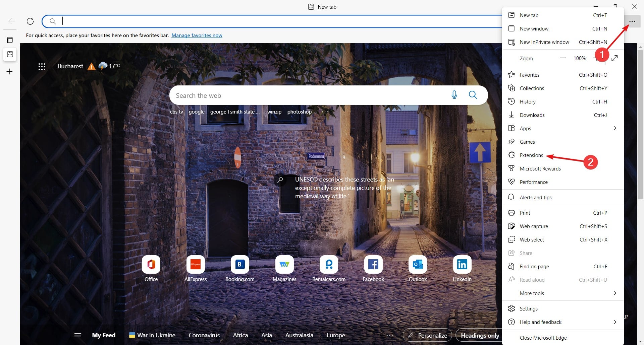Open the Settings and more ellipsis button
Screen dimensions: 644x345
(x=632, y=21)
